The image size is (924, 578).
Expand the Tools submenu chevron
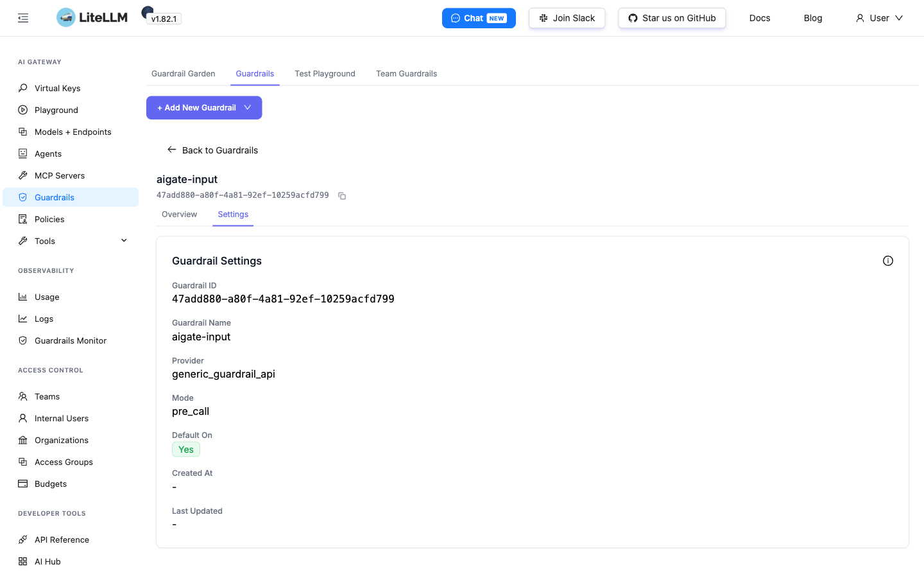click(124, 241)
